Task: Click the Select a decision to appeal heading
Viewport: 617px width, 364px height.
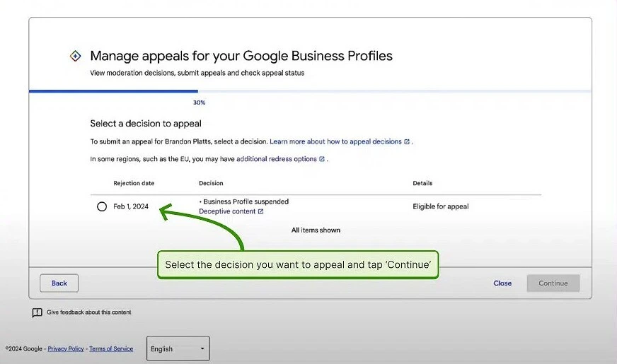Action: pos(146,124)
